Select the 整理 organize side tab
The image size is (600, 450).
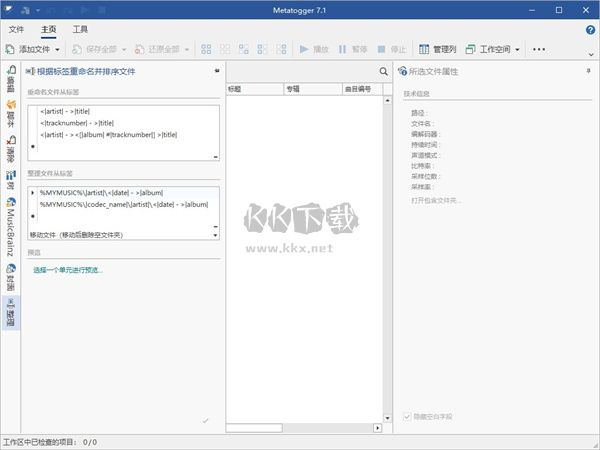coord(11,312)
